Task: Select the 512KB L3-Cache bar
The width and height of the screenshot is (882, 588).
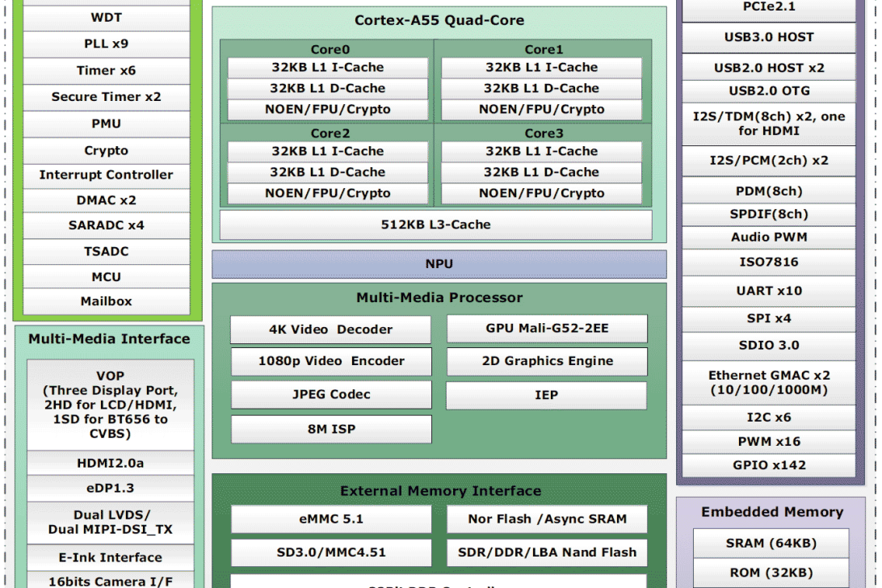Action: (435, 225)
